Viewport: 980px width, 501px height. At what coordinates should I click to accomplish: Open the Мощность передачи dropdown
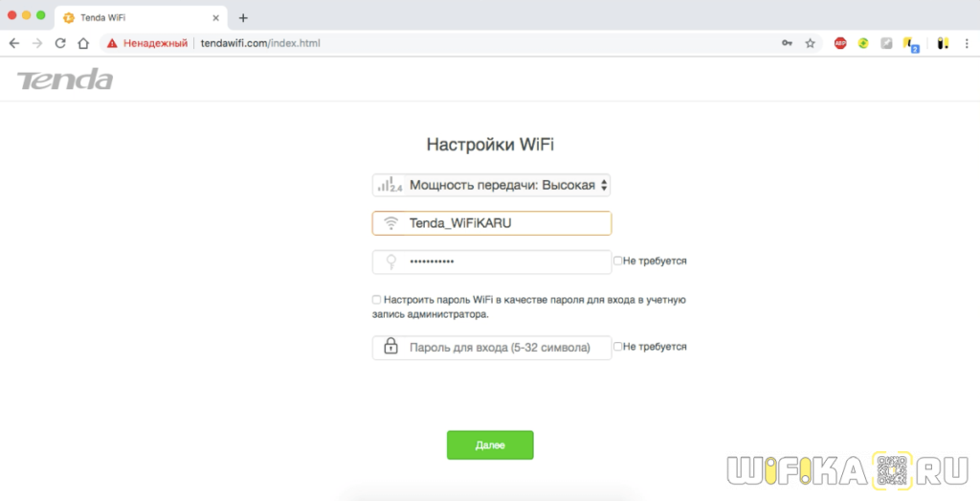(491, 185)
